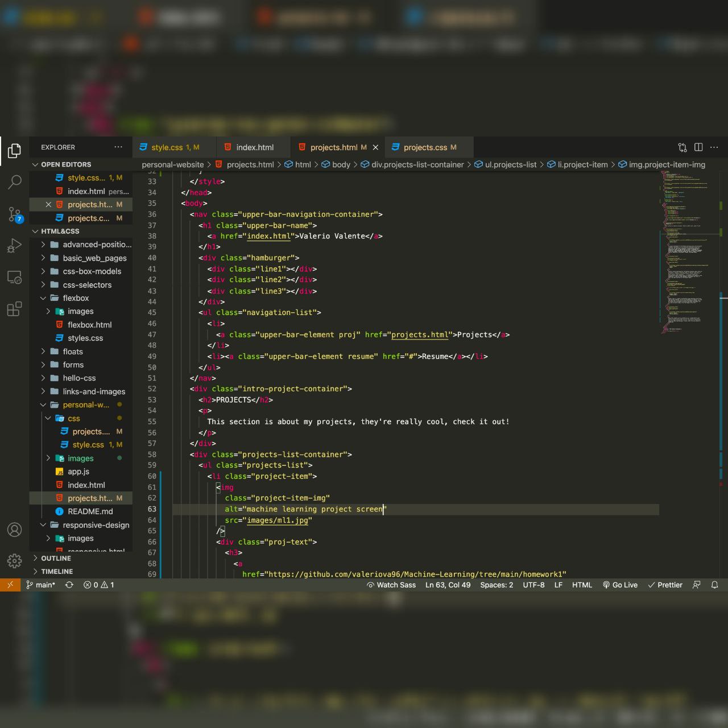Screen dimensions: 728x728
Task: Change indentation via Spaces: 2
Action: tap(497, 585)
